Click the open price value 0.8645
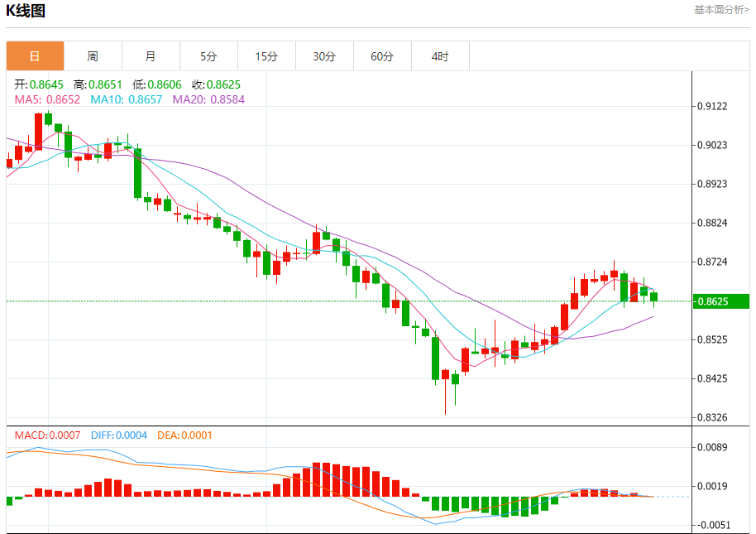 [x=46, y=84]
